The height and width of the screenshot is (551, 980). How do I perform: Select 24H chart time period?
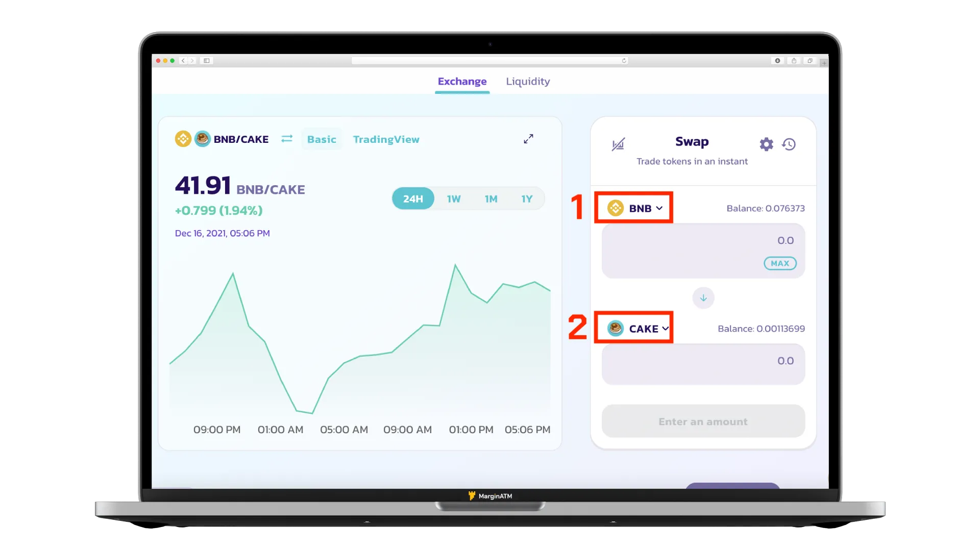tap(412, 198)
